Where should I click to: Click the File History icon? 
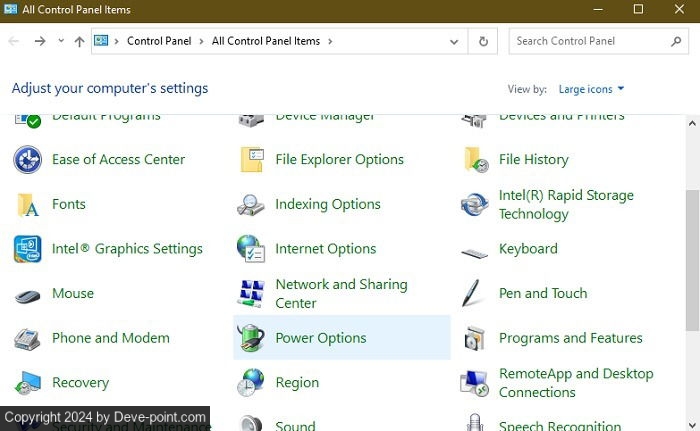coord(474,159)
